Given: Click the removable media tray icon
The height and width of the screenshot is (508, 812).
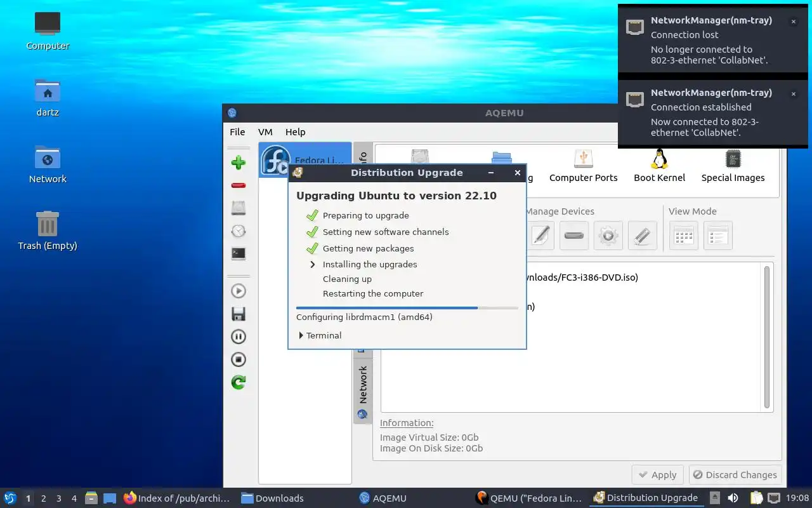Looking at the screenshot, I should tap(715, 498).
